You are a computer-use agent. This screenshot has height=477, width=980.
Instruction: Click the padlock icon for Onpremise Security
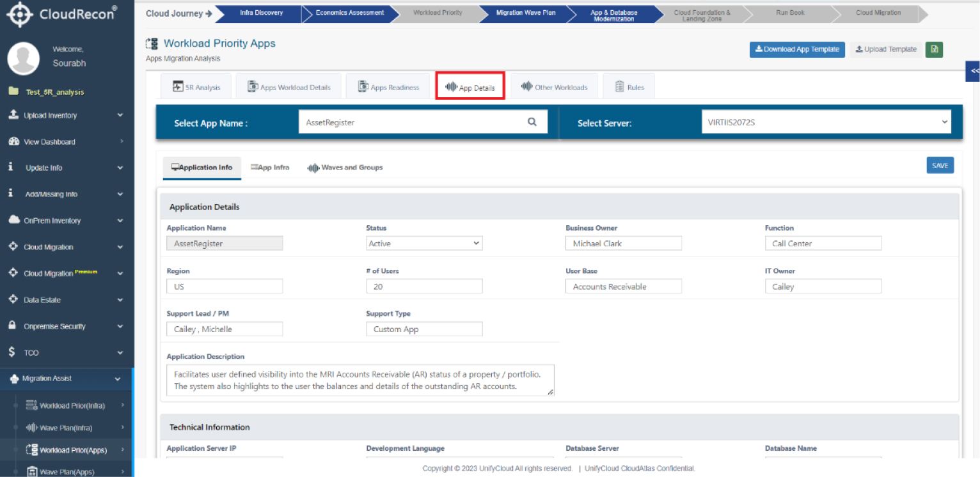tap(12, 325)
